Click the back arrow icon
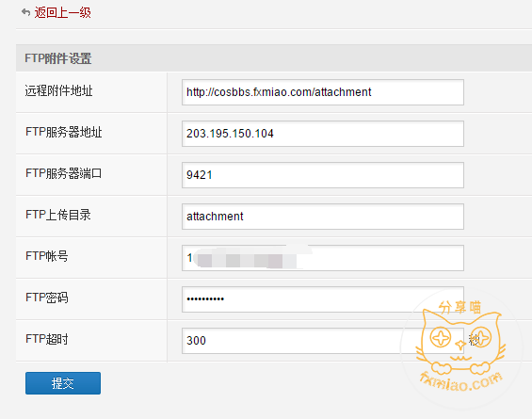The width and height of the screenshot is (532, 419). point(25,12)
